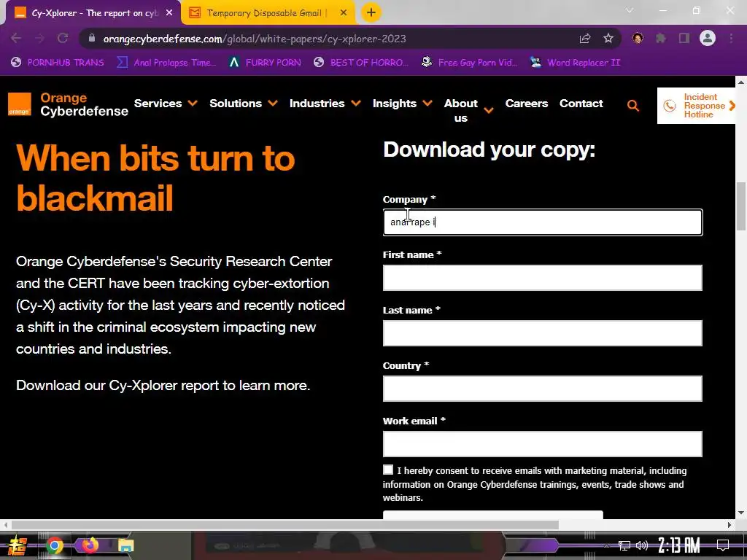
Task: Click the address bar URL
Action: click(x=255, y=39)
